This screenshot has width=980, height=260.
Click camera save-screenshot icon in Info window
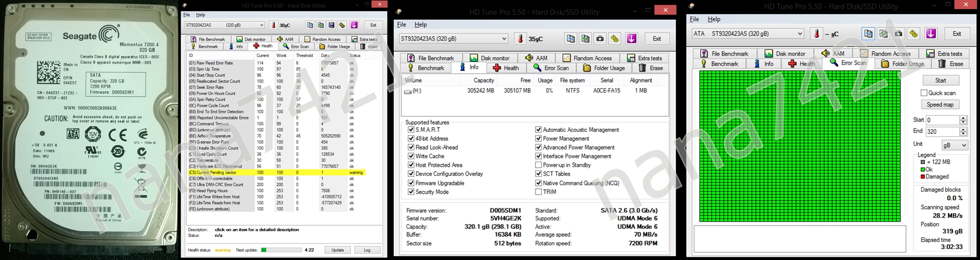tap(600, 38)
